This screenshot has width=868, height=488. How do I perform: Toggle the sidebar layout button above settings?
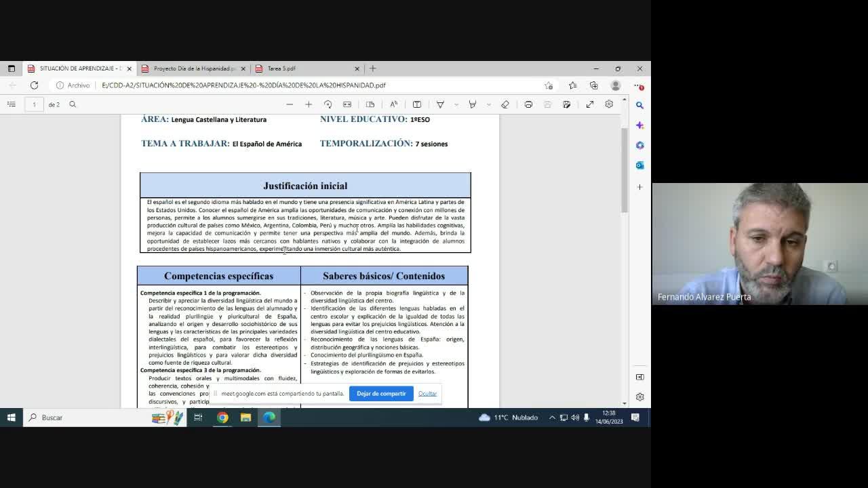pyautogui.click(x=639, y=377)
